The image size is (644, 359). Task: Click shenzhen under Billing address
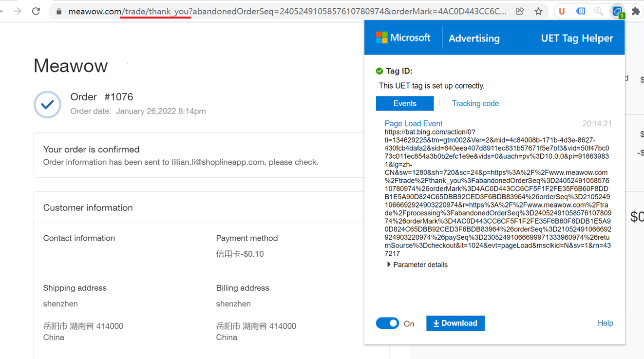coord(233,304)
